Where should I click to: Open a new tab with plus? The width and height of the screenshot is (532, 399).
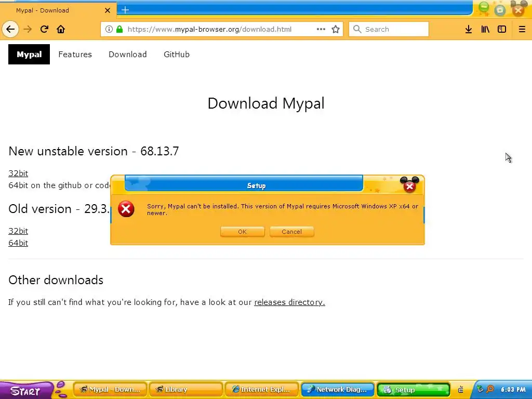[x=125, y=10]
